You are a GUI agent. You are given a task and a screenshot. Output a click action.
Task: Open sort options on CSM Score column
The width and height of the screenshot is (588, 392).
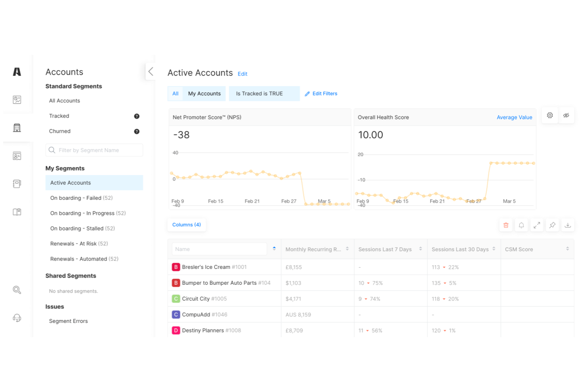tap(567, 249)
